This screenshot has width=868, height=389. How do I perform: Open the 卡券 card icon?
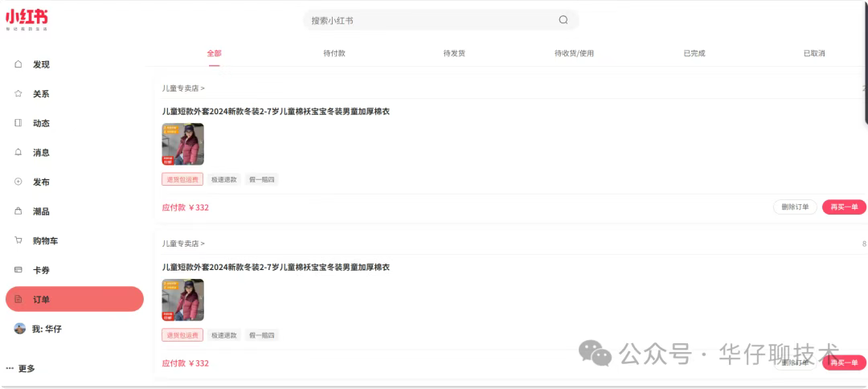click(x=18, y=269)
